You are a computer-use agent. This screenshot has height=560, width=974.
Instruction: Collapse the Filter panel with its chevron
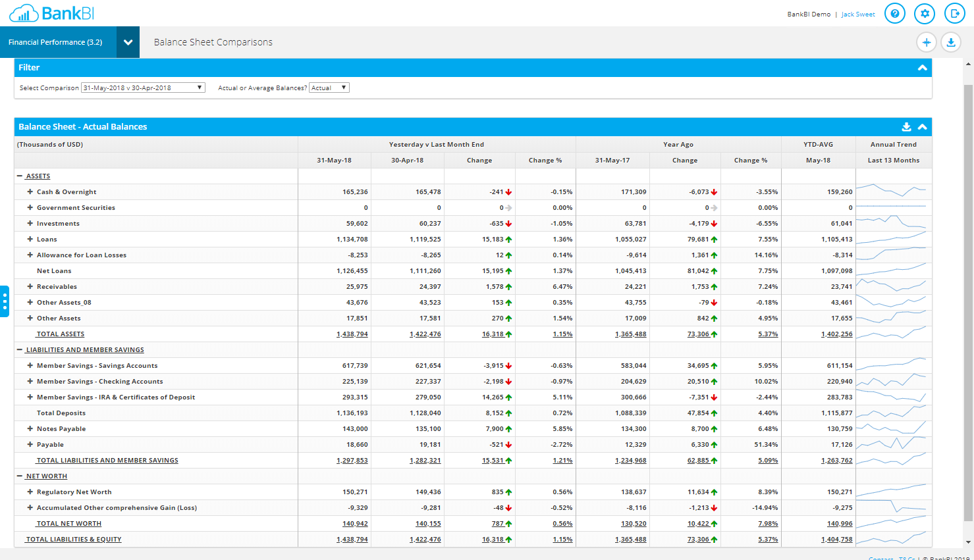922,67
